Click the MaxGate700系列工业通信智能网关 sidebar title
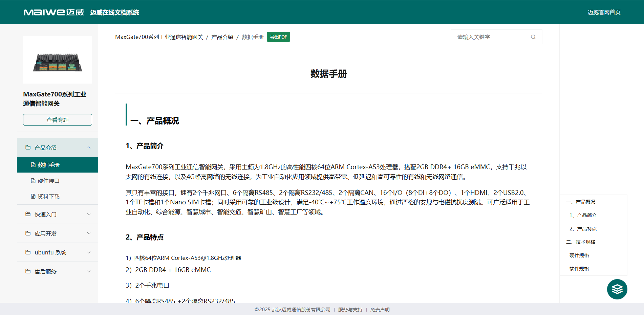The height and width of the screenshot is (315, 644). [55, 99]
